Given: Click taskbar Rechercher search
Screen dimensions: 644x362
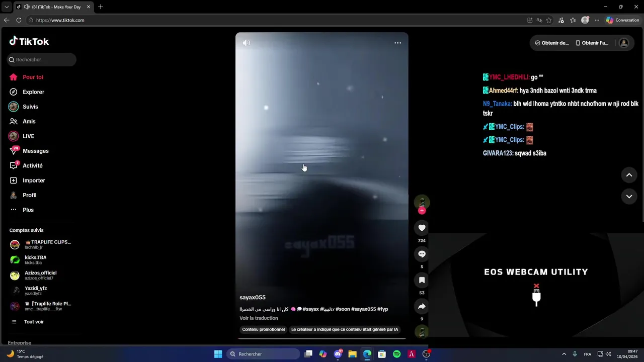Looking at the screenshot, I should [263, 354].
